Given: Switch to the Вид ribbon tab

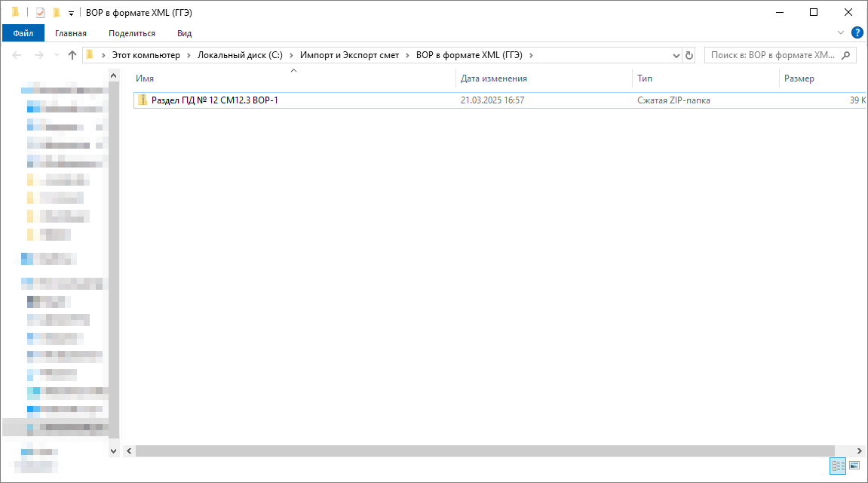Looking at the screenshot, I should pos(184,33).
